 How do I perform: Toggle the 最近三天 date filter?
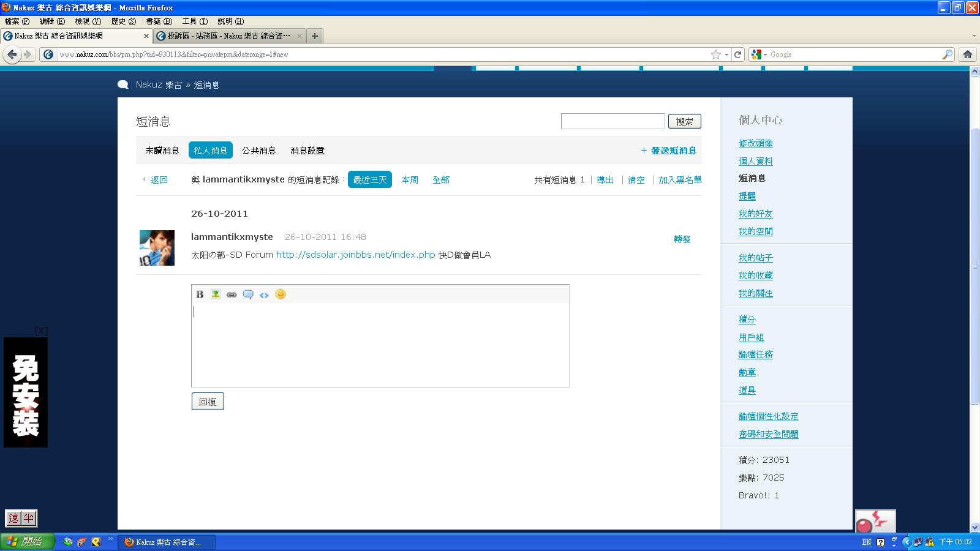(370, 179)
